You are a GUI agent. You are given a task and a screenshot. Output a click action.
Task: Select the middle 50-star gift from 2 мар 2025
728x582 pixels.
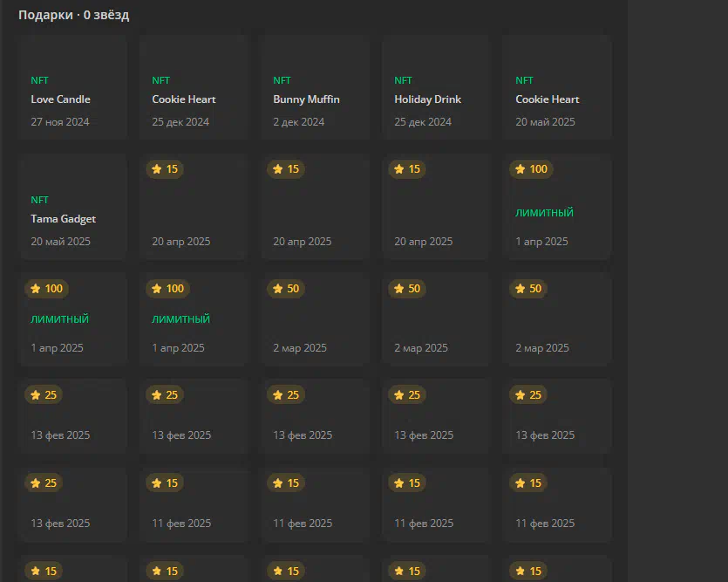pyautogui.click(x=437, y=319)
